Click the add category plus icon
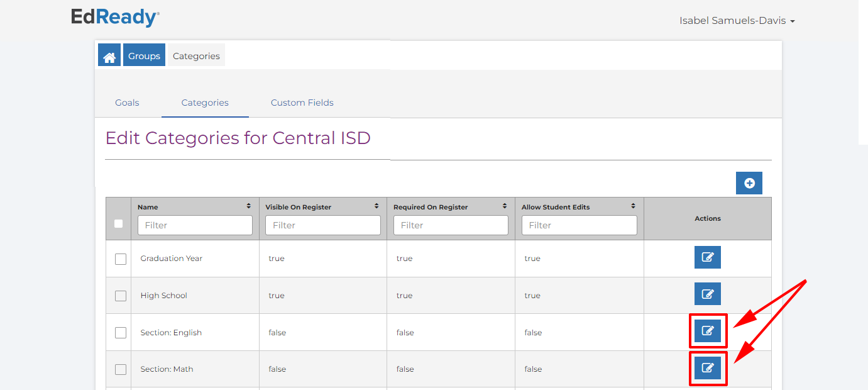The width and height of the screenshot is (868, 390). pos(749,183)
